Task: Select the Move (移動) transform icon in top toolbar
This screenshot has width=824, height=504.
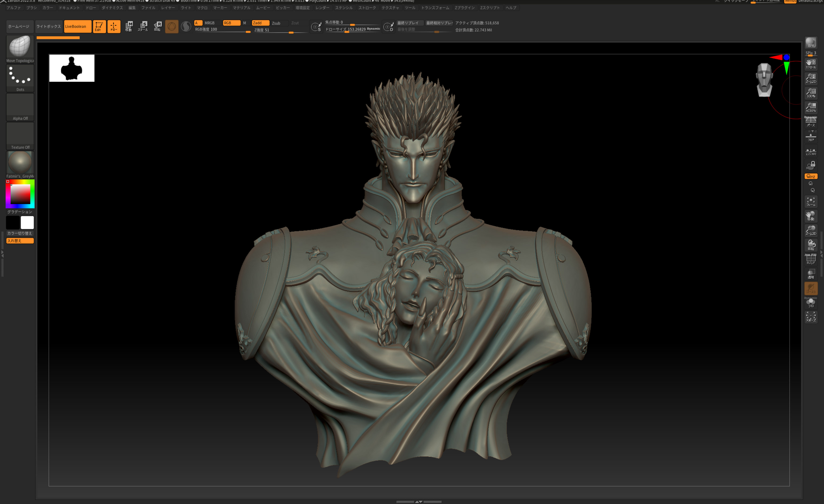Action: point(129,26)
